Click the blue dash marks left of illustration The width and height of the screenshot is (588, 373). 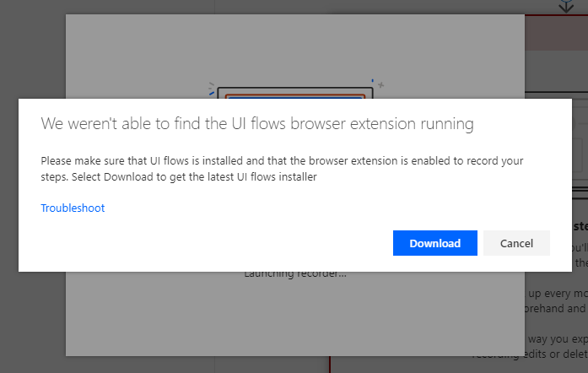[212, 89]
